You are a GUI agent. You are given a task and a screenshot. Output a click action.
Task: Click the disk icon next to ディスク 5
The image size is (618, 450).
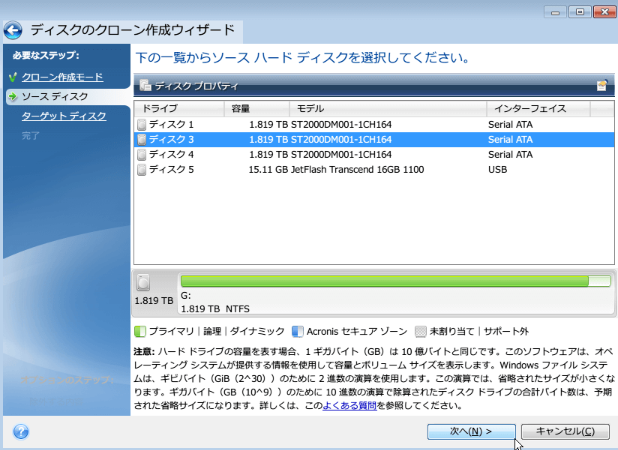141,169
